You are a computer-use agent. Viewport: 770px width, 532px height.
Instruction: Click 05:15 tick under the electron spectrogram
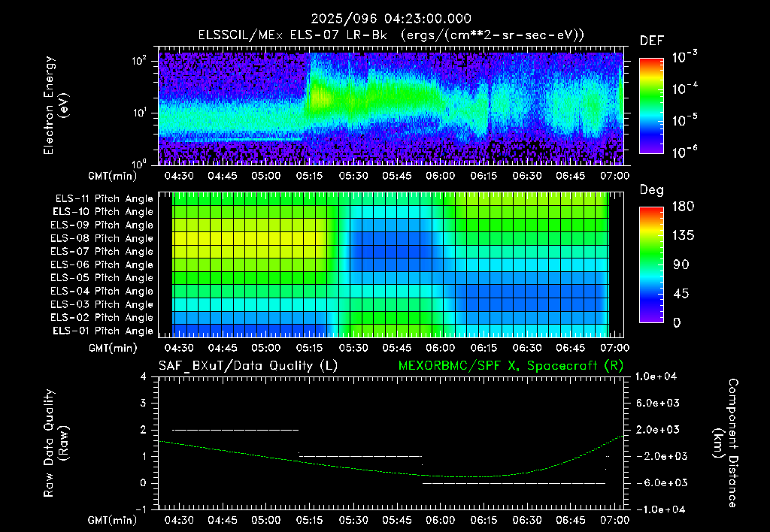click(x=309, y=176)
